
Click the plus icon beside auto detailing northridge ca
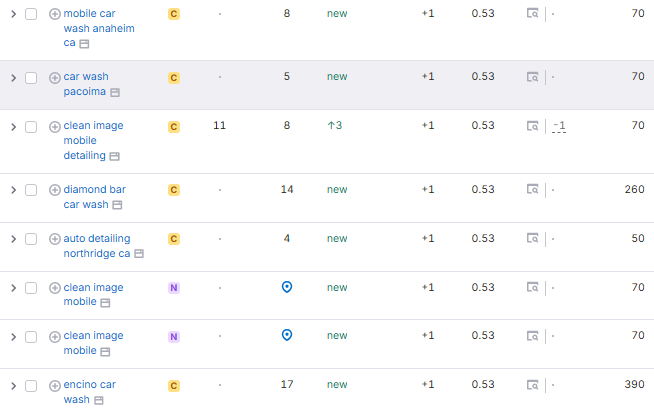tap(55, 239)
